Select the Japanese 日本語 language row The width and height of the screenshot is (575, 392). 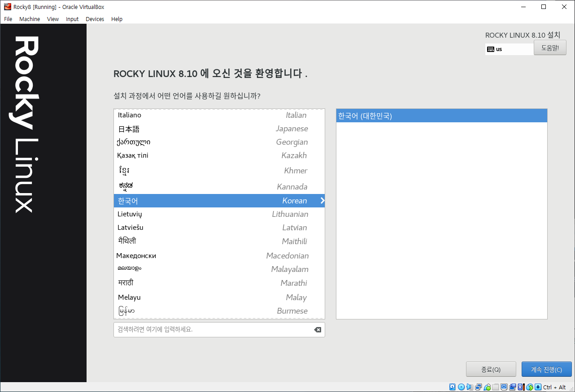[x=219, y=129]
